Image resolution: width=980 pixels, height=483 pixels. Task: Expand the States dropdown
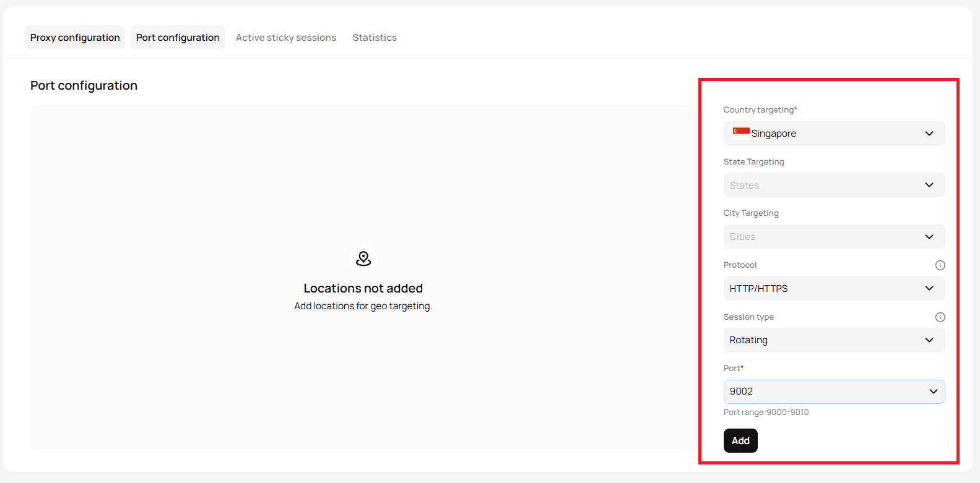pyautogui.click(x=834, y=185)
